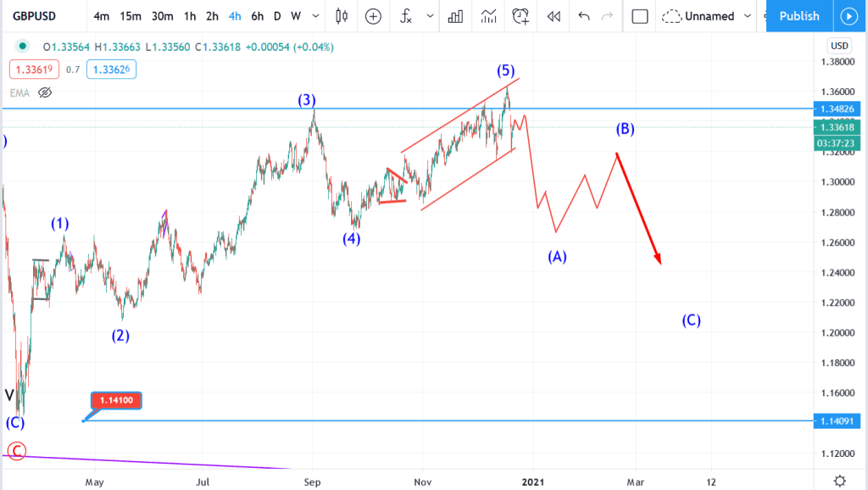Expand the indicators favorites dropdown arrow

(x=430, y=16)
